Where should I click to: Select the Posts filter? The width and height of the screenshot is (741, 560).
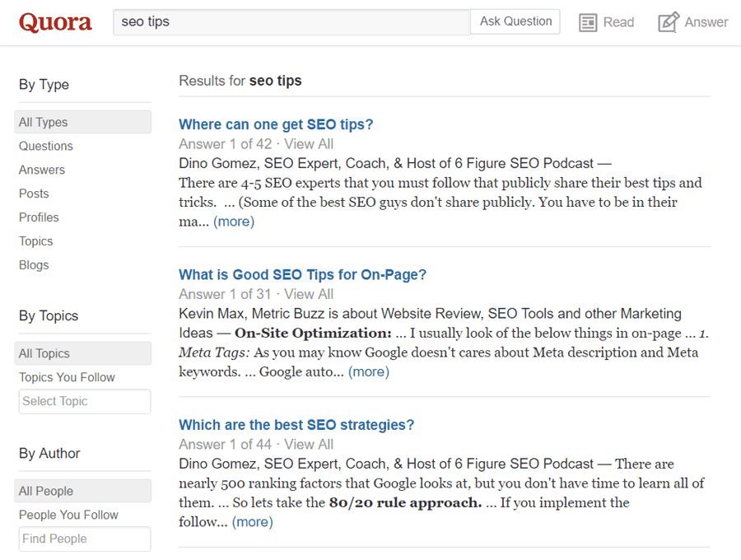(34, 194)
